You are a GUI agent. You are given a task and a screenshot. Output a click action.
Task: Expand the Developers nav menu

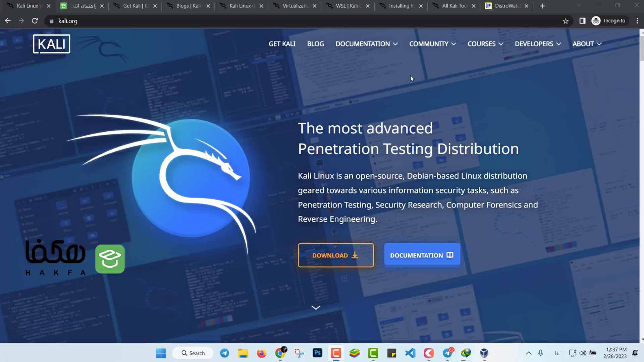[538, 44]
